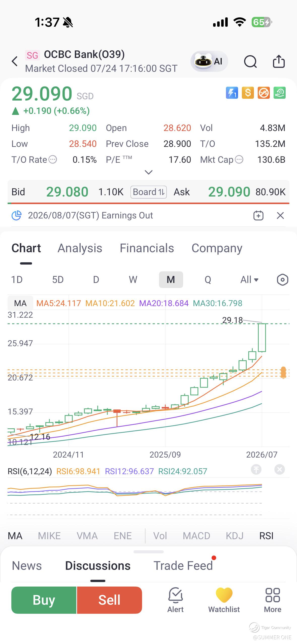
Task: Set a price alert for OCBC
Action: tap(175, 600)
